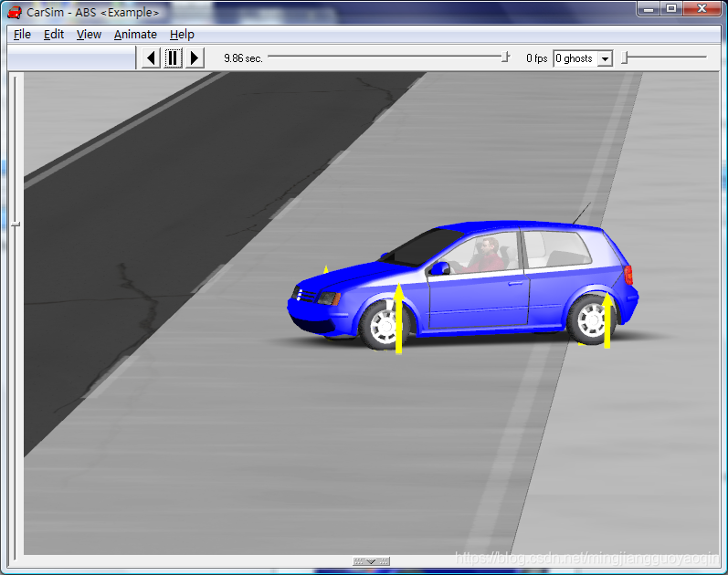Minimize the CarSim window

coord(649,9)
